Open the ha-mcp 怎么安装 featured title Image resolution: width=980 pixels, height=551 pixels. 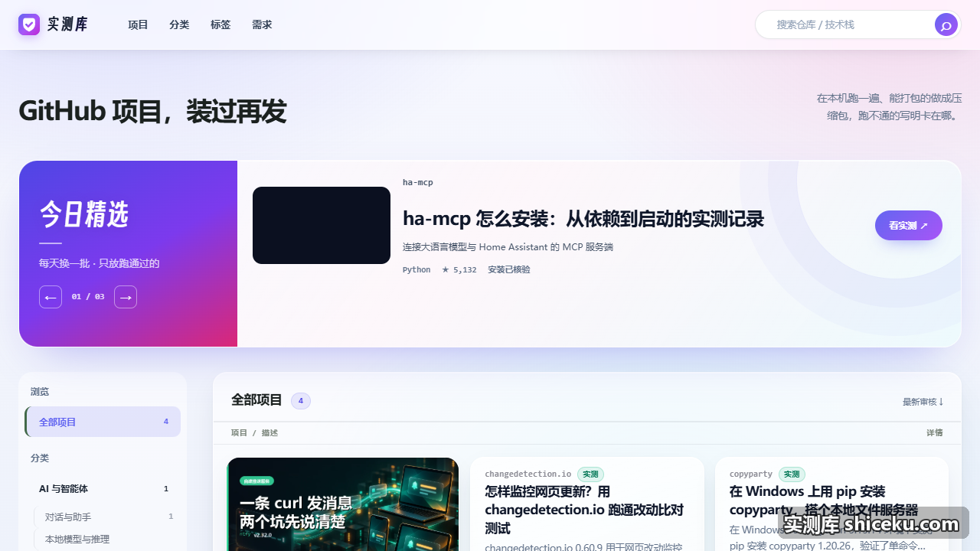(x=583, y=219)
